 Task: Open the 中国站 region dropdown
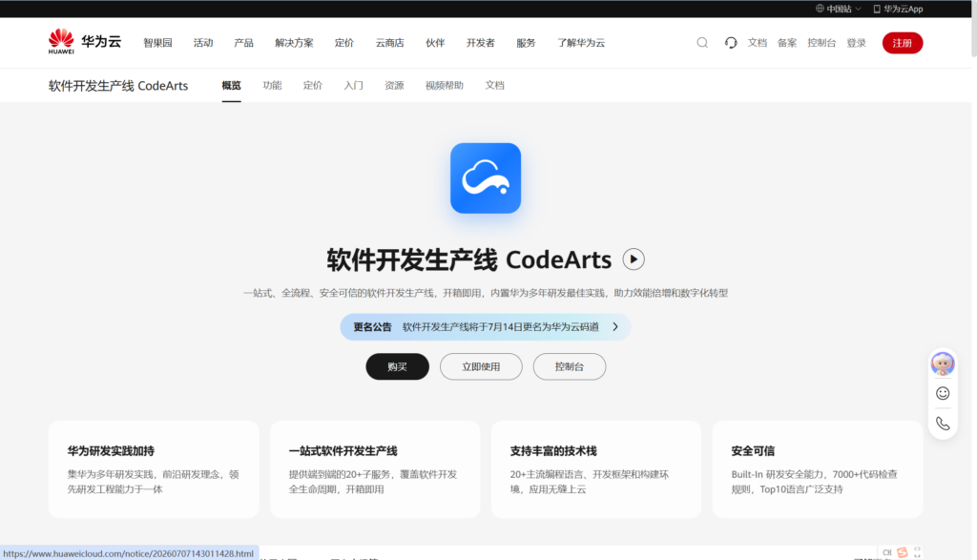(838, 9)
